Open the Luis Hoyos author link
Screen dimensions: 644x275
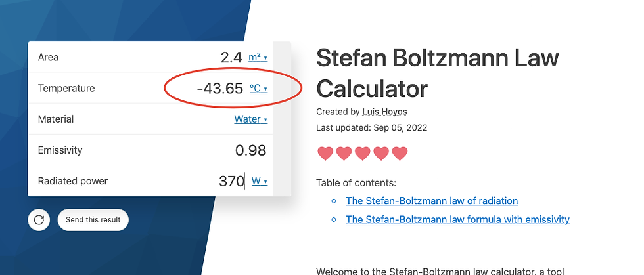coord(384,112)
